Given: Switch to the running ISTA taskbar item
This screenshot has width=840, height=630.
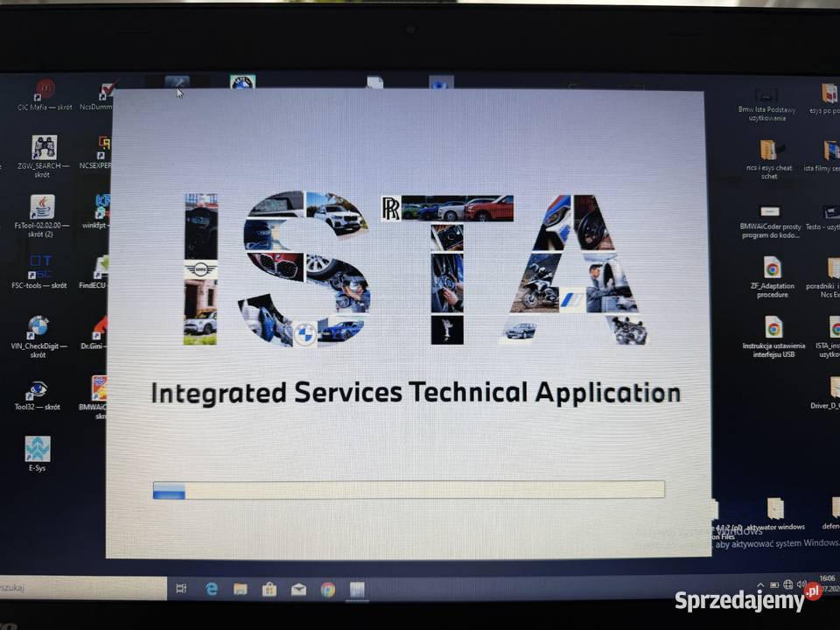Looking at the screenshot, I should [x=357, y=590].
